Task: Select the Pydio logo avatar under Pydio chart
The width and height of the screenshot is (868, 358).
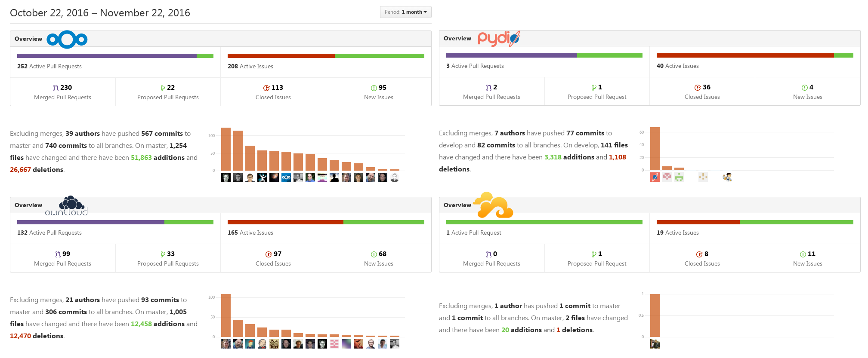Action: 655,177
